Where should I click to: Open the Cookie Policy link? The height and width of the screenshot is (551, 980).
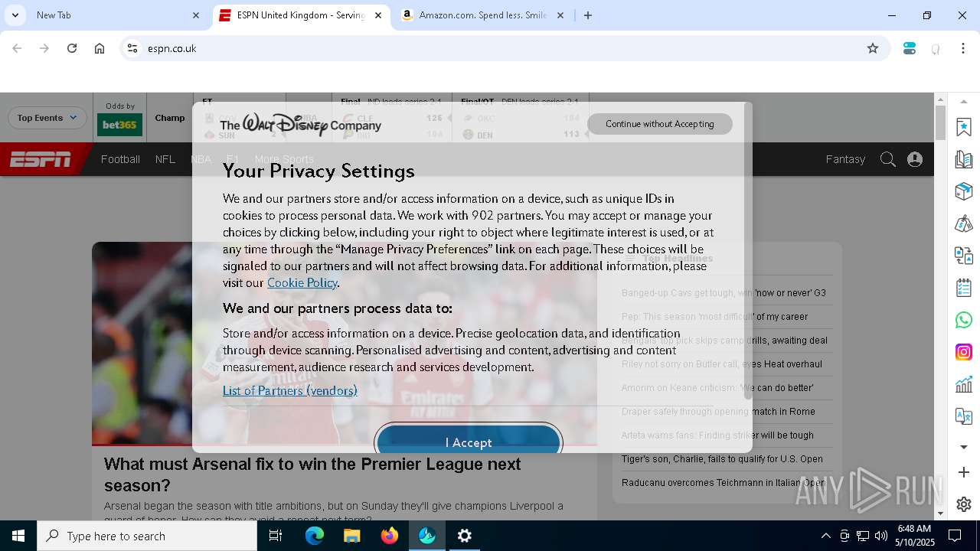[302, 282]
